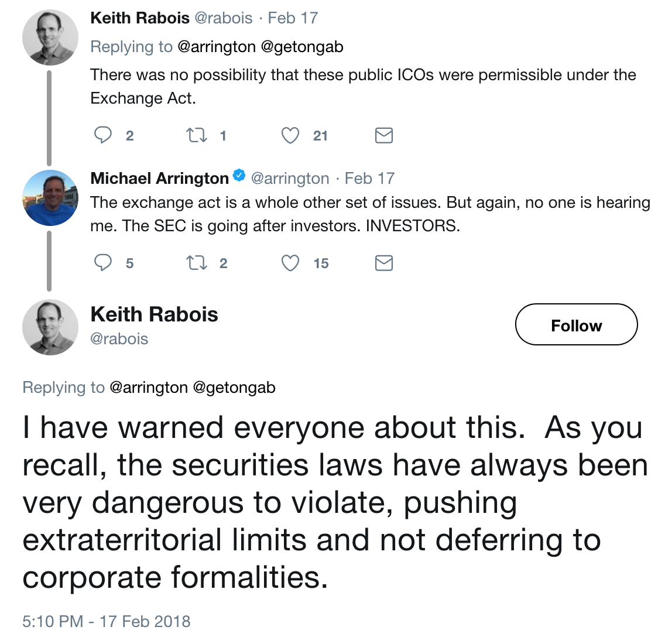
Task: Open the @arrington mention in main tweet reply line
Action: click(148, 388)
